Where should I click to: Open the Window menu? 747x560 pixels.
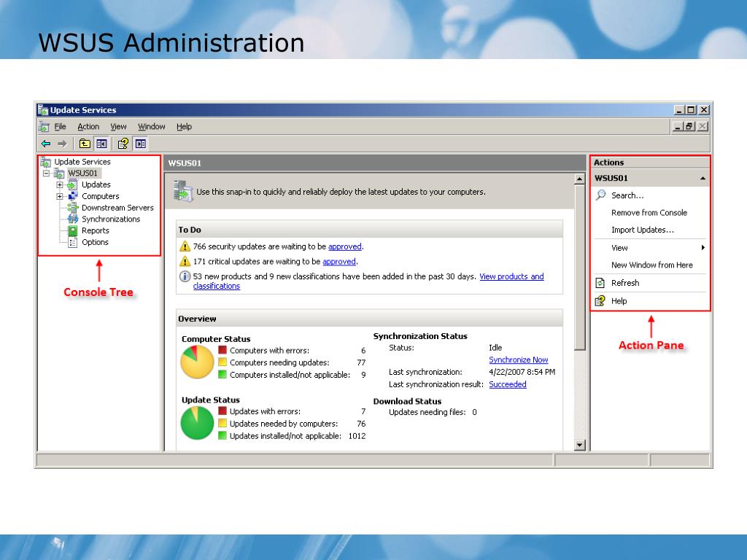pyautogui.click(x=152, y=127)
